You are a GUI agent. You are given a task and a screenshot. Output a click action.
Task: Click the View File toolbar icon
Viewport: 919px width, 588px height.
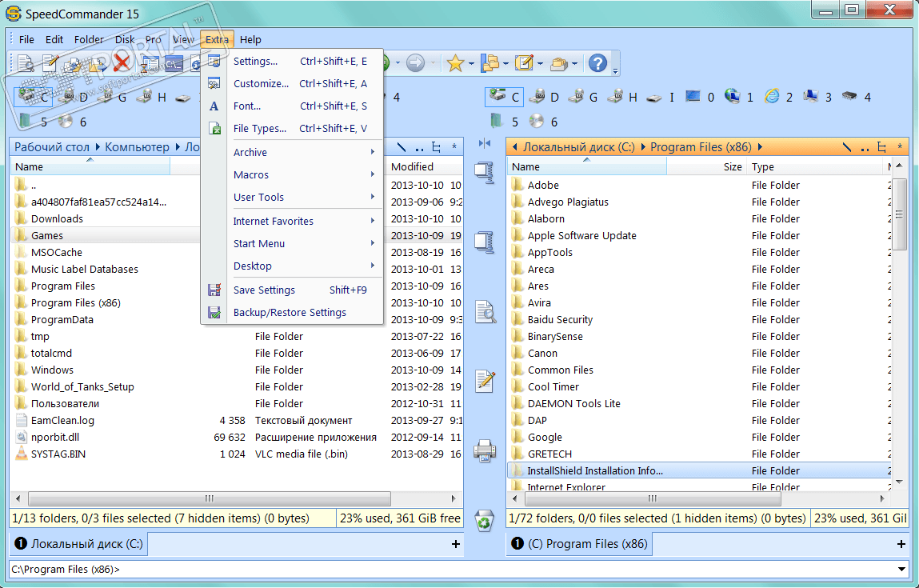[x=26, y=62]
